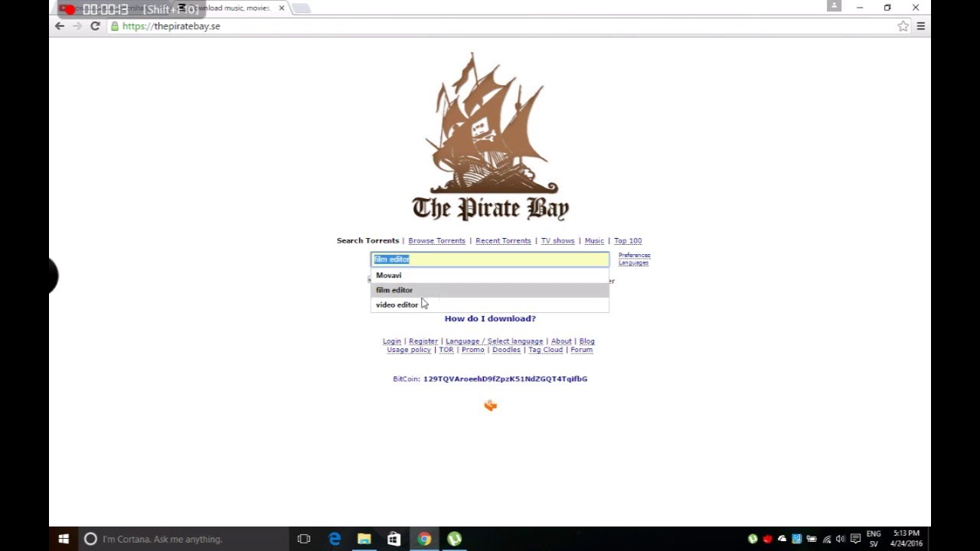Open Task View on the taskbar

[304, 539]
